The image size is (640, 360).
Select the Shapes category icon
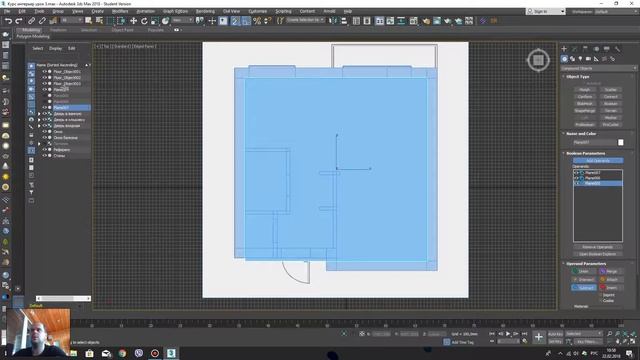(x=572, y=59)
